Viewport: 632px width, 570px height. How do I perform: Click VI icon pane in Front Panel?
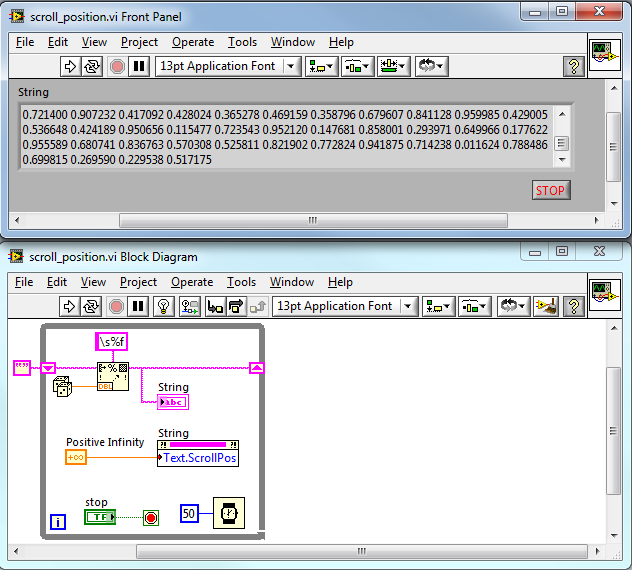click(x=605, y=55)
